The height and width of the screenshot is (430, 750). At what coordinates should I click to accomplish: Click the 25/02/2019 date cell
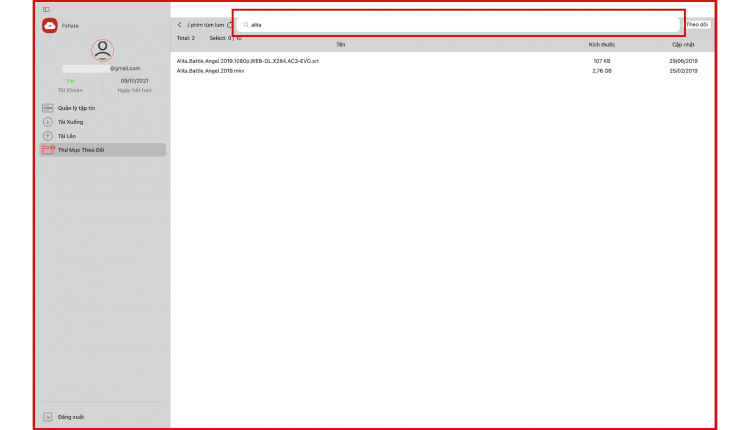[x=683, y=71]
